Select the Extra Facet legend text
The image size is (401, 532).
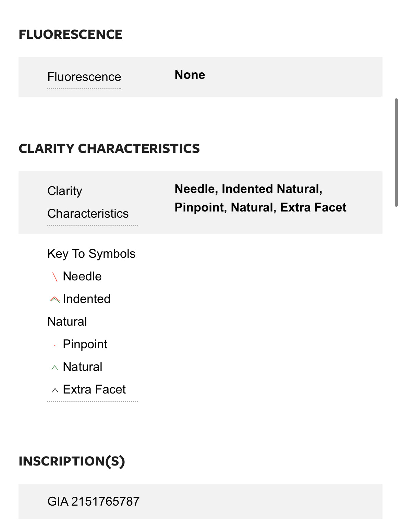click(94, 389)
